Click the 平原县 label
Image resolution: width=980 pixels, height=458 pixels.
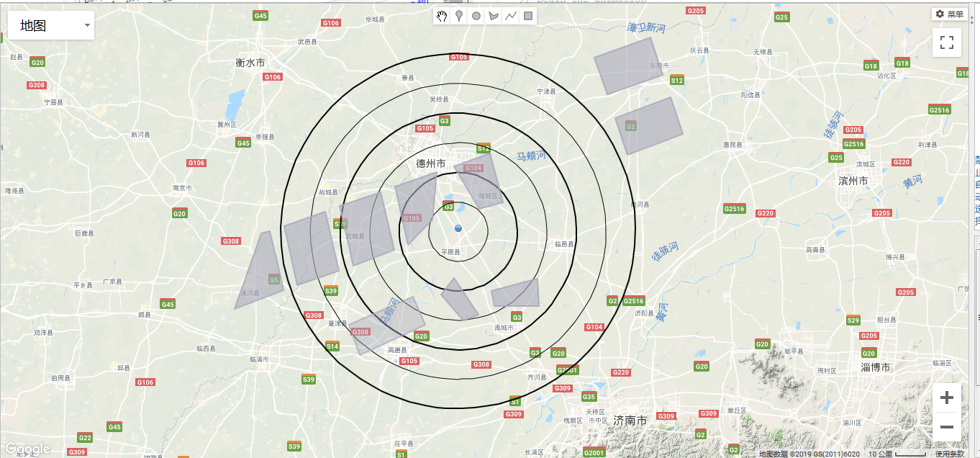[450, 252]
